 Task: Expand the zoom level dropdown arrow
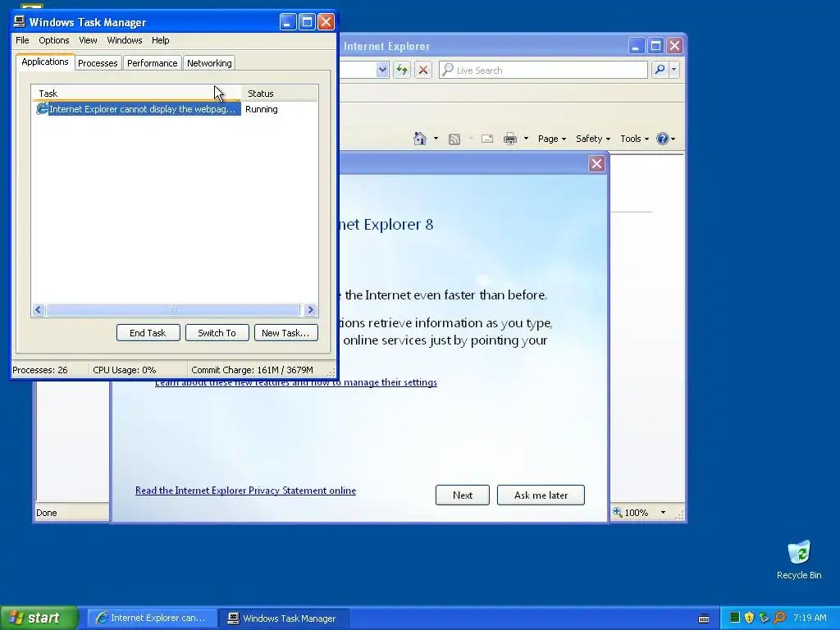click(x=663, y=513)
